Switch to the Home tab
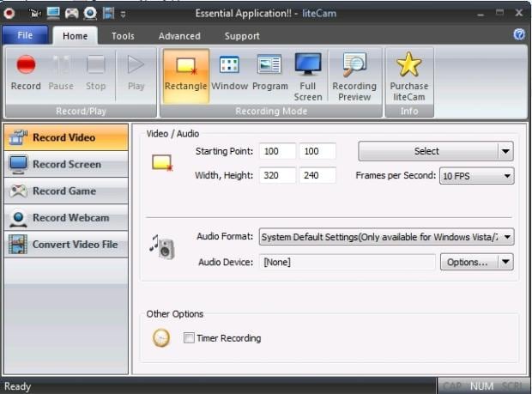 click(x=75, y=36)
